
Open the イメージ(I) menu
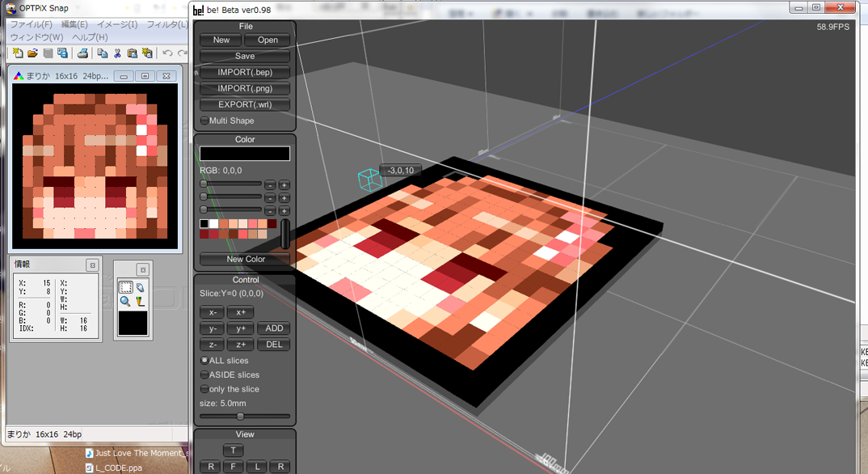tap(117, 25)
